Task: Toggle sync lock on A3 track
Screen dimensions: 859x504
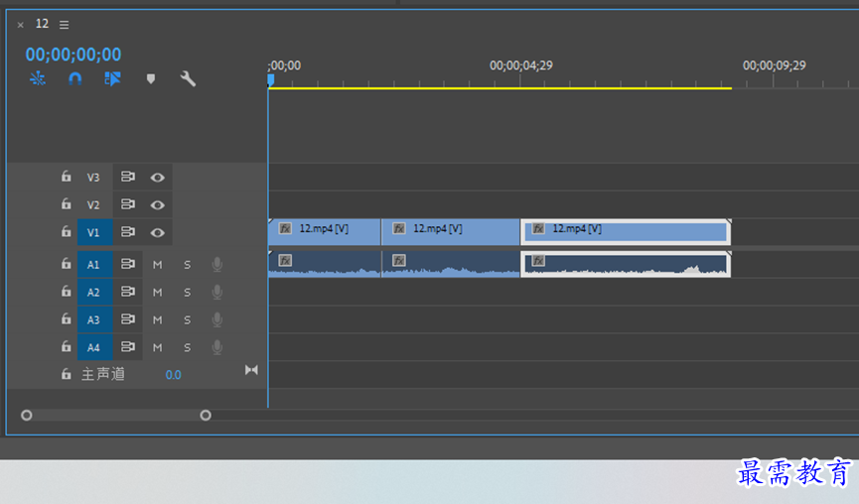Action: click(128, 318)
